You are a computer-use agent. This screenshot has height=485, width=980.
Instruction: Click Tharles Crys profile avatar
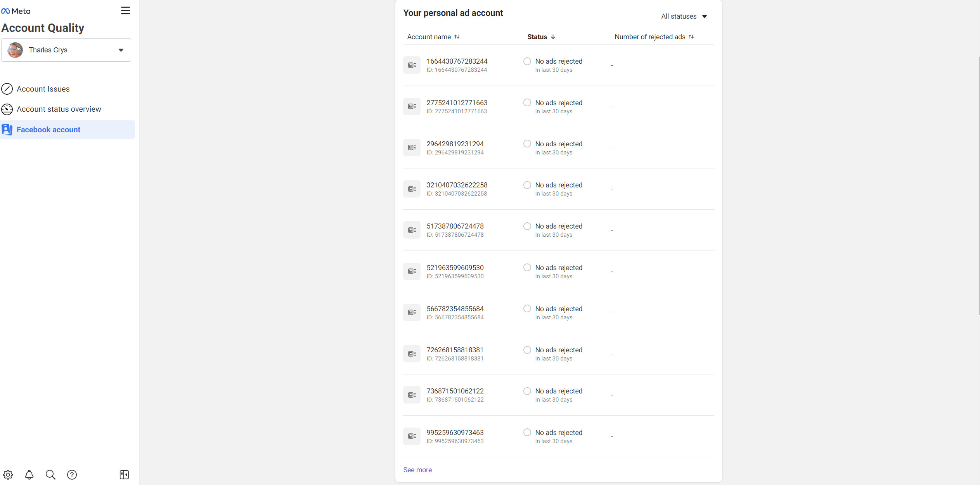coord(15,50)
